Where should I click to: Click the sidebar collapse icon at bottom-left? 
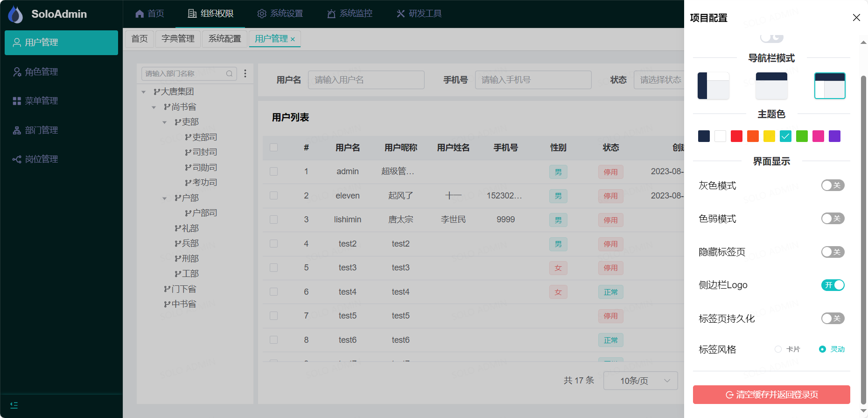[x=14, y=405]
